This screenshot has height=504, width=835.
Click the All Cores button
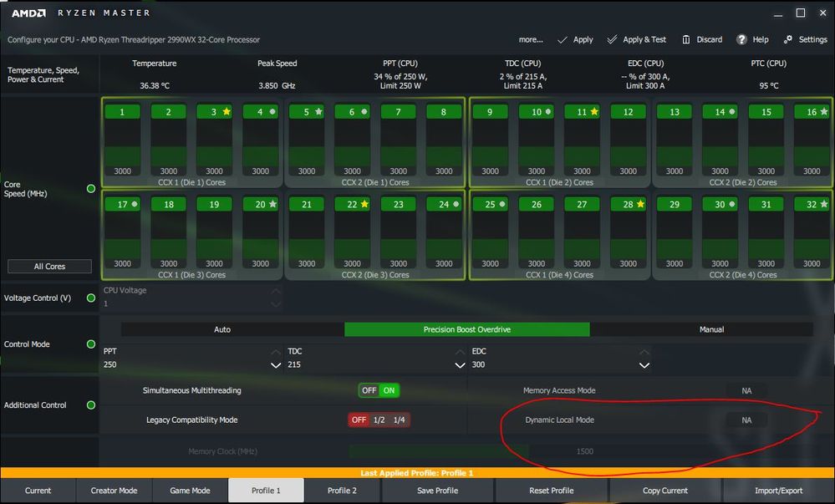click(49, 267)
